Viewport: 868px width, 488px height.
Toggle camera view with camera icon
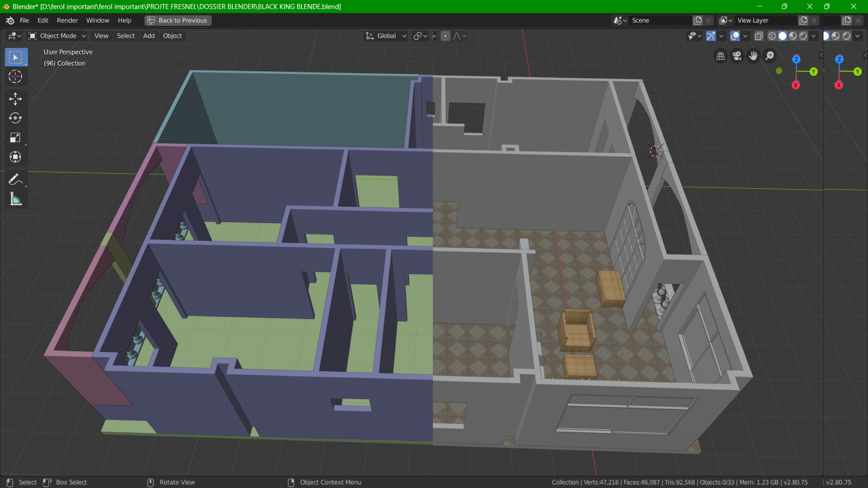[x=737, y=56]
